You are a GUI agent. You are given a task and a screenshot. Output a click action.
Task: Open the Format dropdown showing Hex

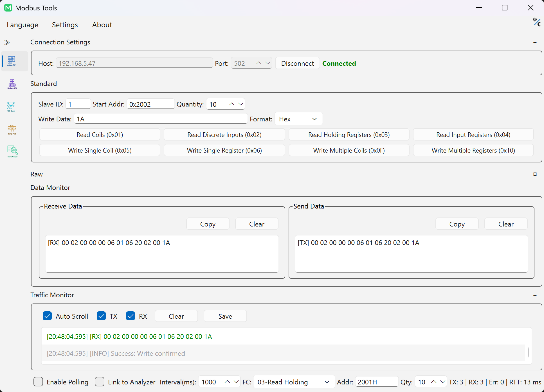[x=298, y=119]
